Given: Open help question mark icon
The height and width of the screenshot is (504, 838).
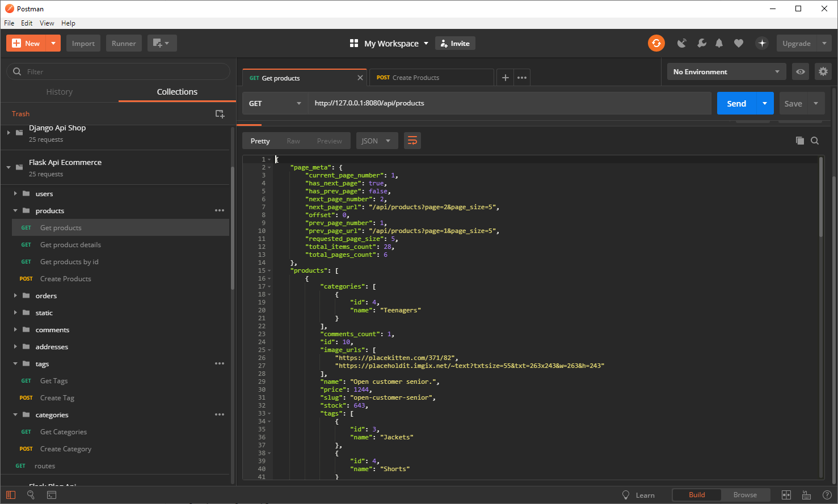Looking at the screenshot, I should pyautogui.click(x=827, y=495).
